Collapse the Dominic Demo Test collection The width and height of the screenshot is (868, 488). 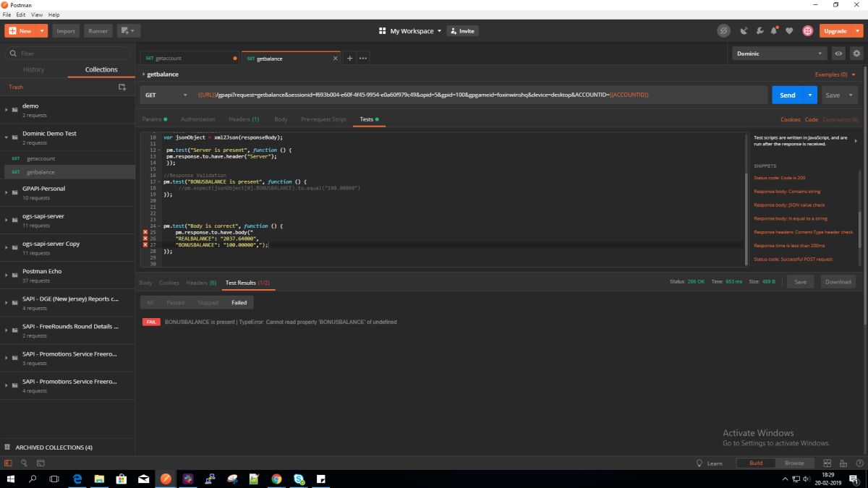click(x=7, y=137)
